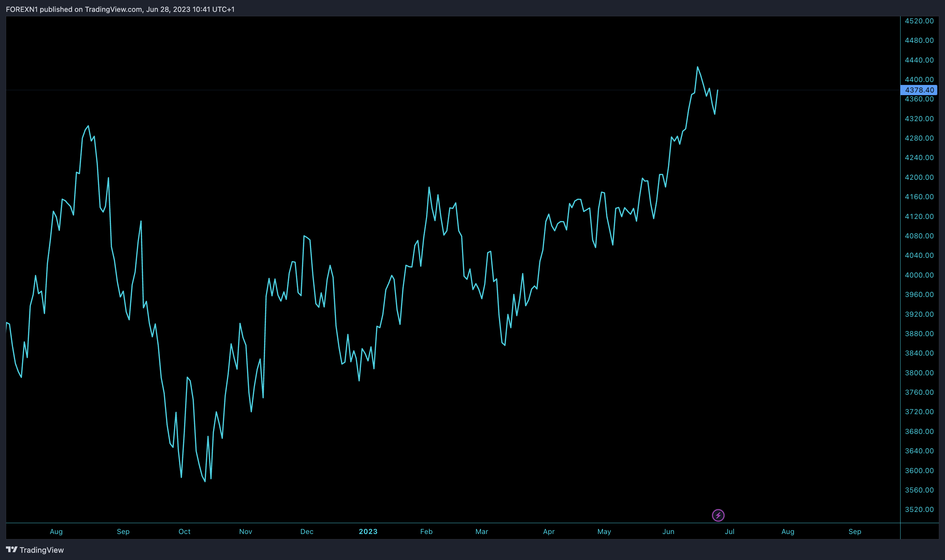Click the TradingView logo at bottom left
This screenshot has width=945, height=560.
pyautogui.click(x=35, y=550)
